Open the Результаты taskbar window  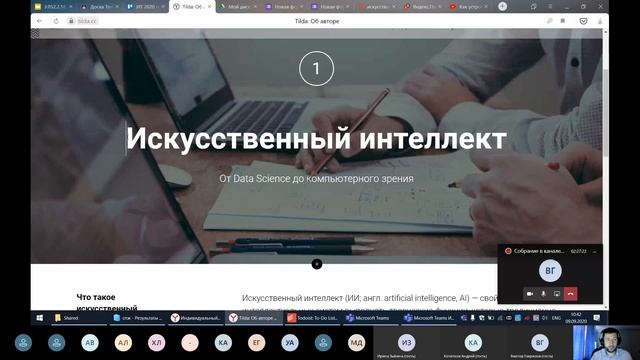138,318
